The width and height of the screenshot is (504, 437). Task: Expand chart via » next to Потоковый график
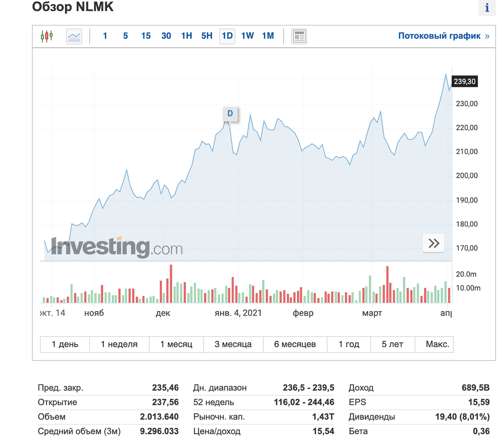pyautogui.click(x=487, y=36)
